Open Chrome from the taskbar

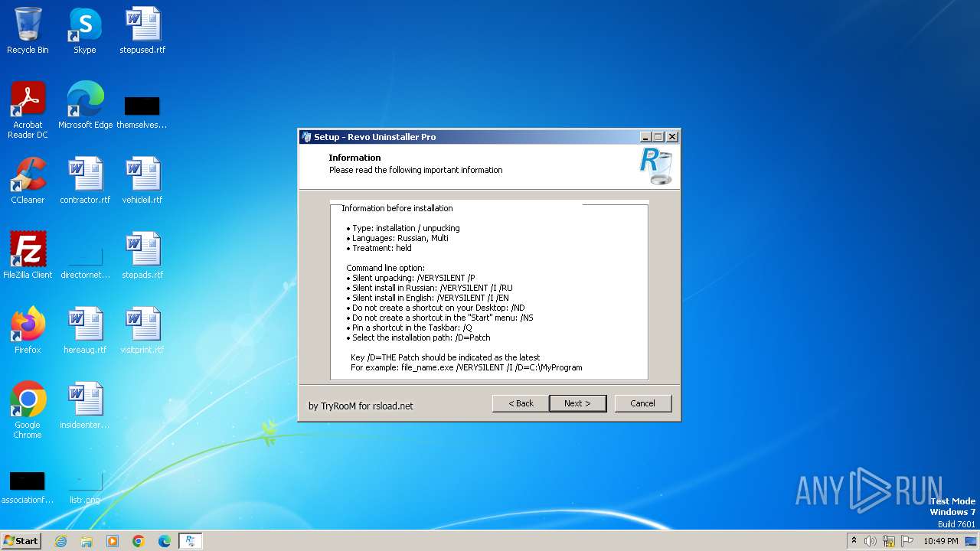point(139,541)
